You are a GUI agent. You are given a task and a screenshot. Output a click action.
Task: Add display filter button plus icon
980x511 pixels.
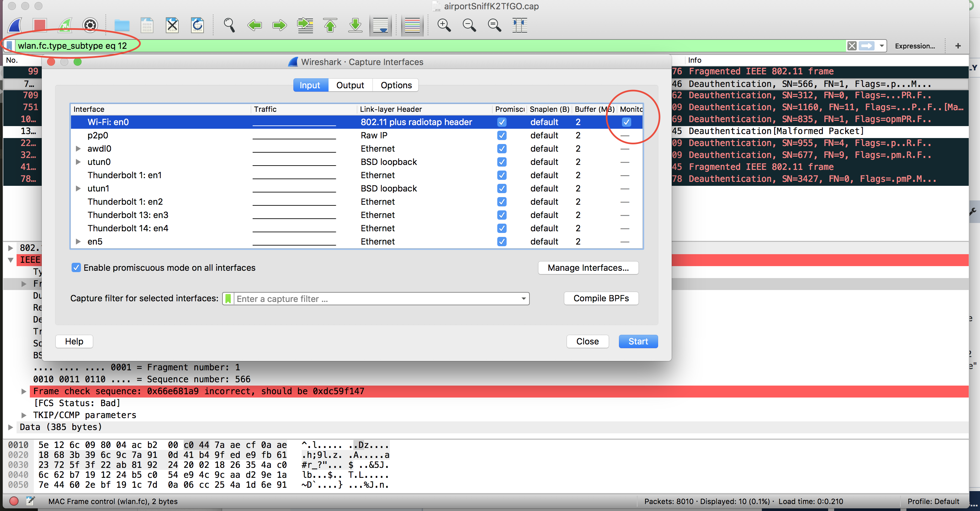tap(958, 46)
